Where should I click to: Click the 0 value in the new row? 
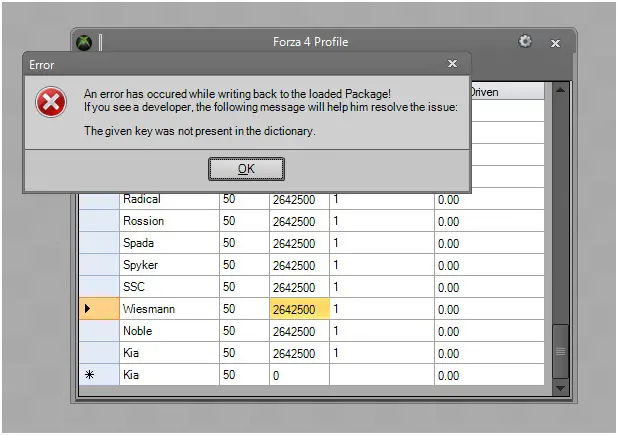(x=276, y=376)
